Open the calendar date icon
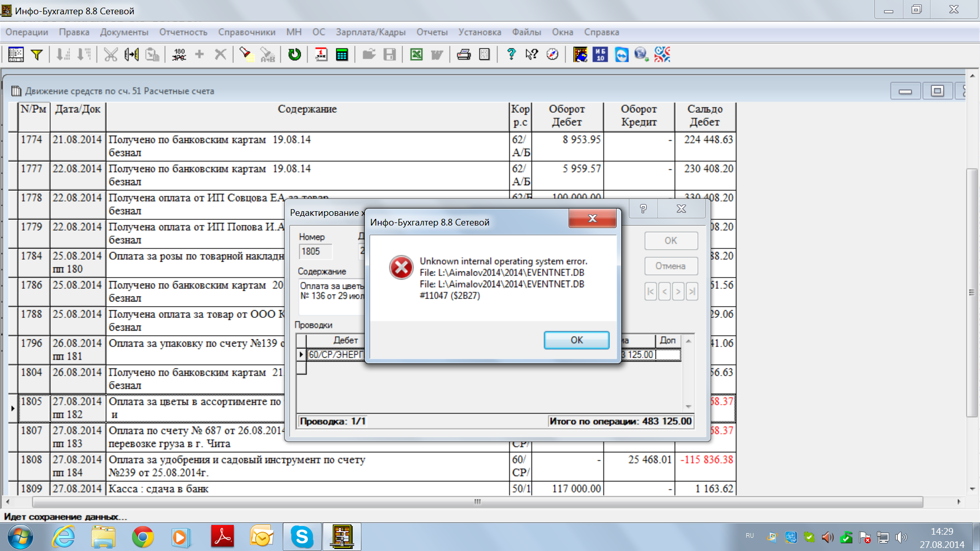This screenshot has height=551, width=980. [x=321, y=54]
